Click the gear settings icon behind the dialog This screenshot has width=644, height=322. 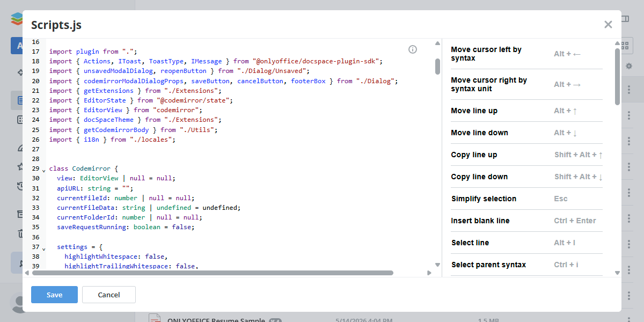(629, 66)
